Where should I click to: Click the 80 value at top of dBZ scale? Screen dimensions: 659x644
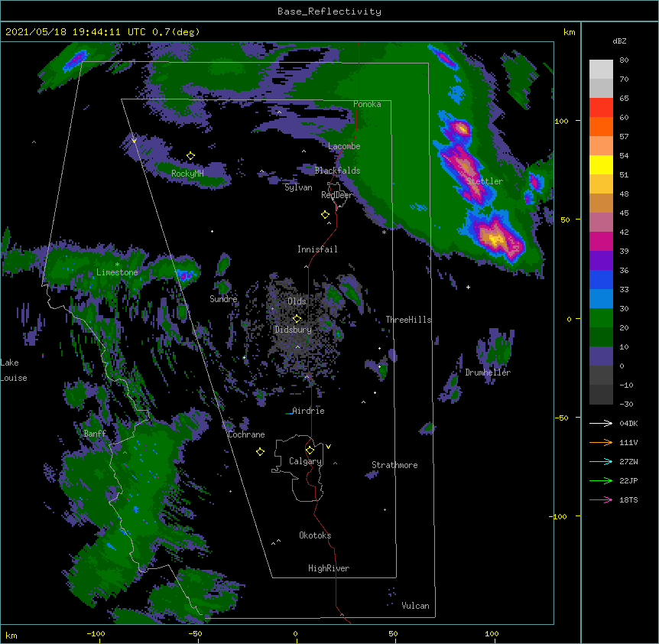(x=624, y=60)
